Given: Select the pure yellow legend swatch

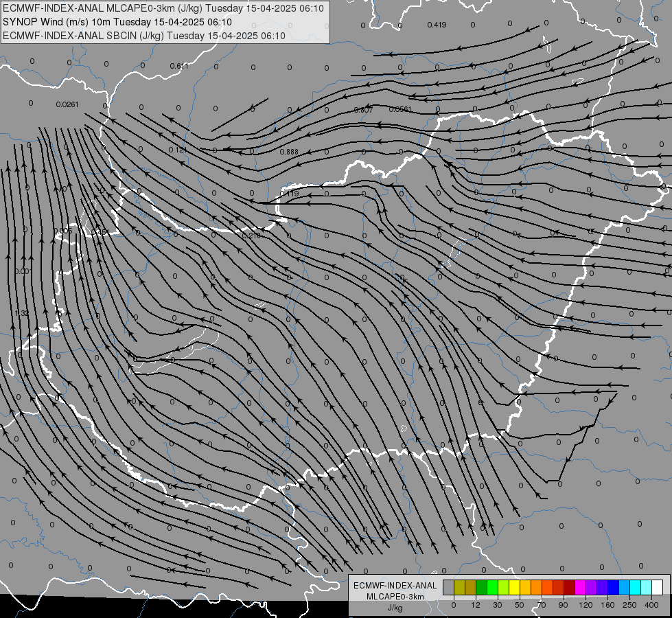Looking at the screenshot, I should click(514, 588).
